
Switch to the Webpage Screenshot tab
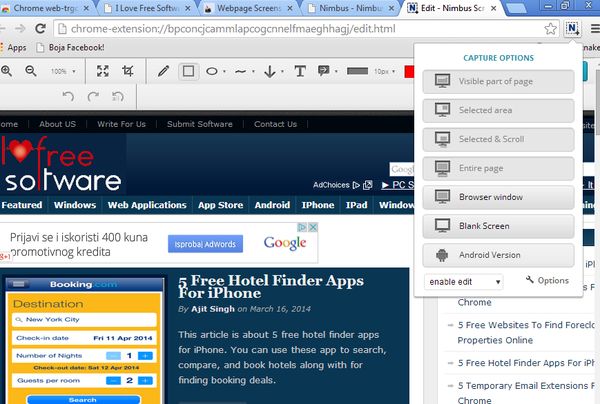(249, 8)
